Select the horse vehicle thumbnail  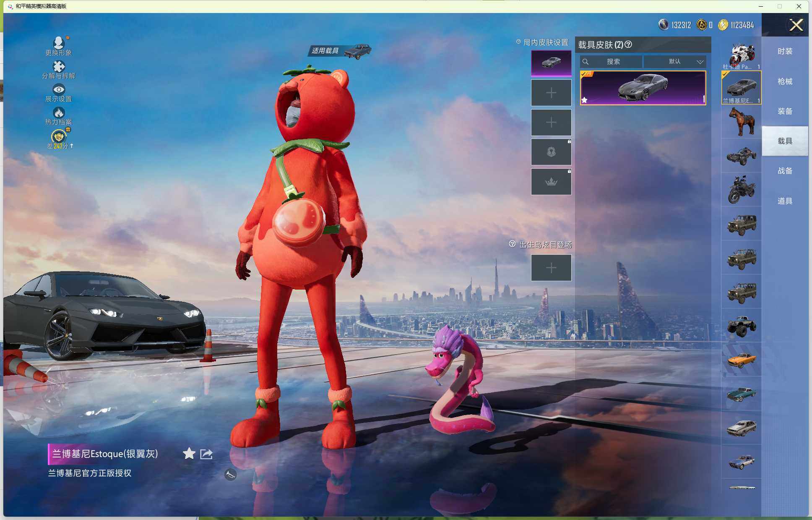coord(741,121)
